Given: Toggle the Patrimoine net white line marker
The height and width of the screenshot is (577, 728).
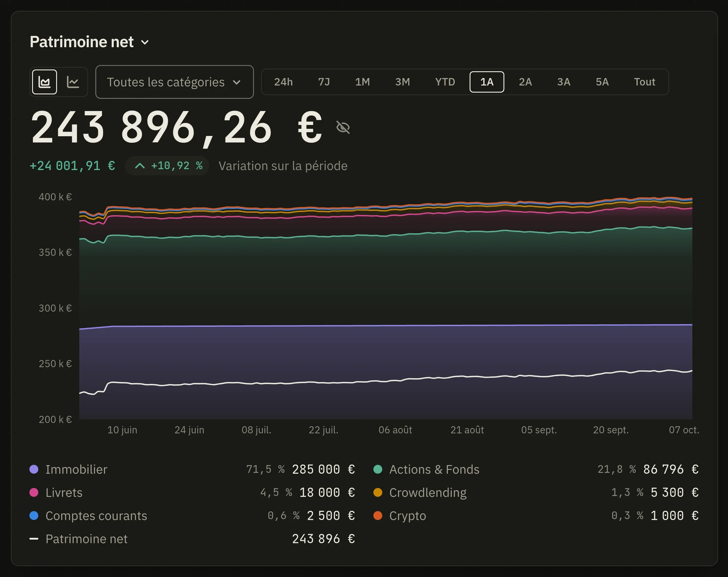Looking at the screenshot, I should [34, 539].
